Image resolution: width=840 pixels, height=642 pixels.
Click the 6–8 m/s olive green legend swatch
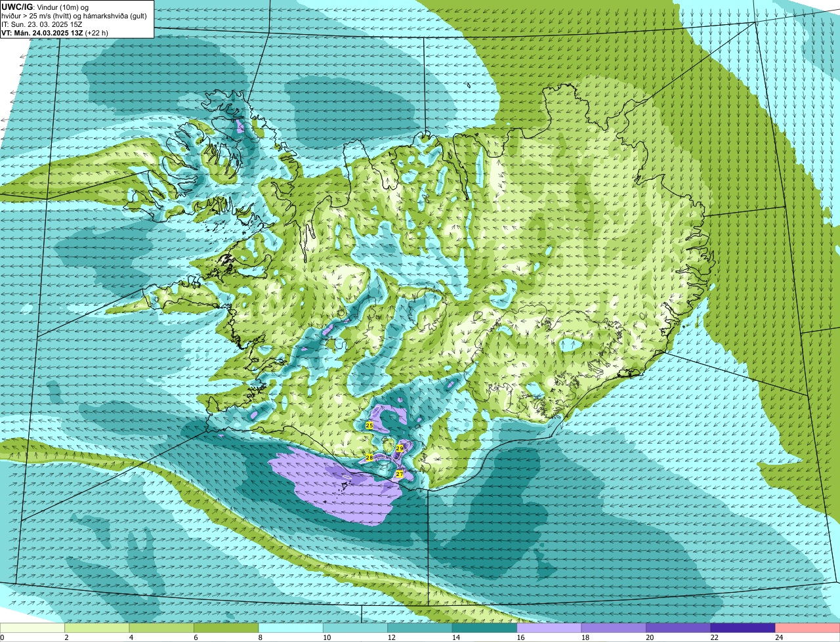point(226,628)
